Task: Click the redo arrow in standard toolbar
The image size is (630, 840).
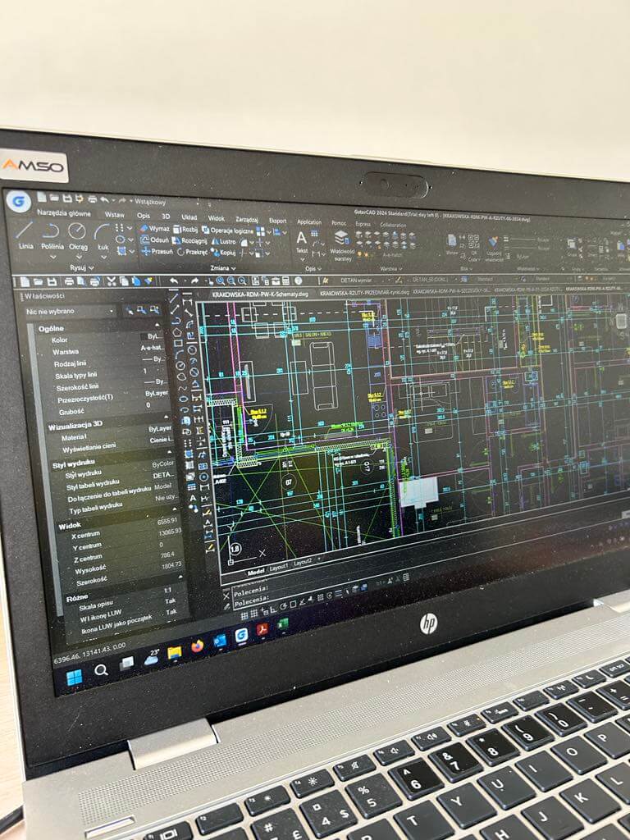Action: [194, 281]
